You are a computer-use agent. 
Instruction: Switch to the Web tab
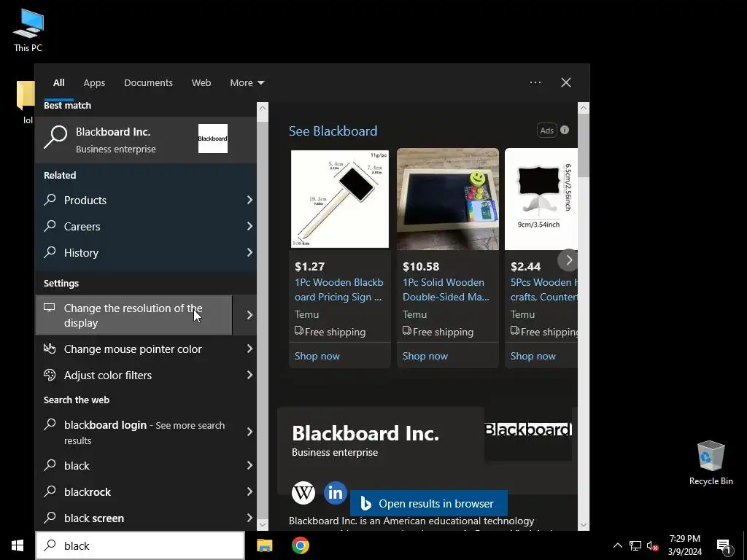click(201, 83)
